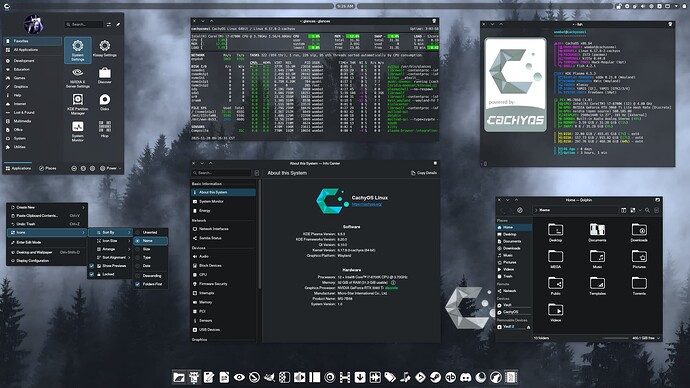The height and width of the screenshot is (388, 690).
Task: Select the Size sort option
Action: (150, 249)
